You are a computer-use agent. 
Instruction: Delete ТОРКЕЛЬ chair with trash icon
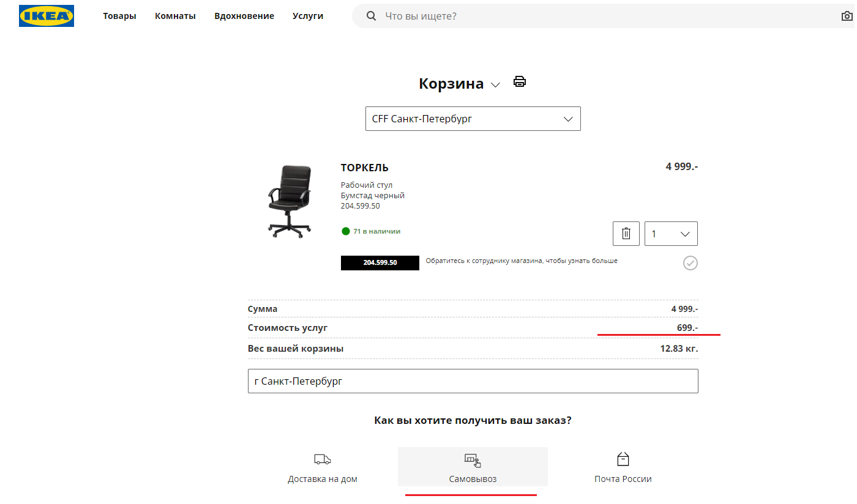(626, 234)
